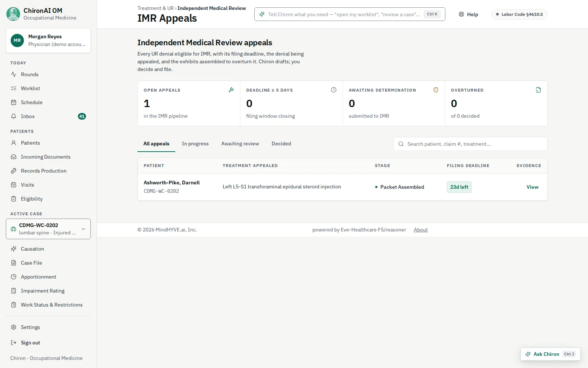The image size is (588, 368).
Task: Open Settings from sidebar
Action: 48,327
